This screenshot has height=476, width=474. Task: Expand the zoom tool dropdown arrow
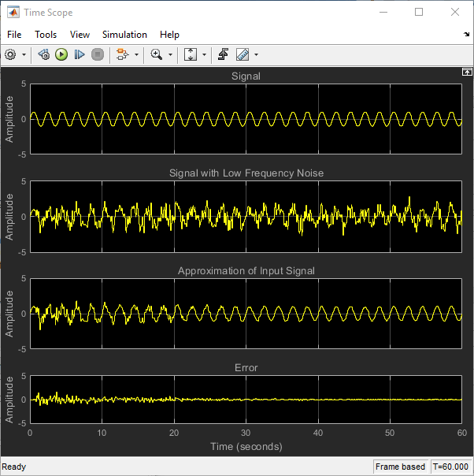point(170,55)
